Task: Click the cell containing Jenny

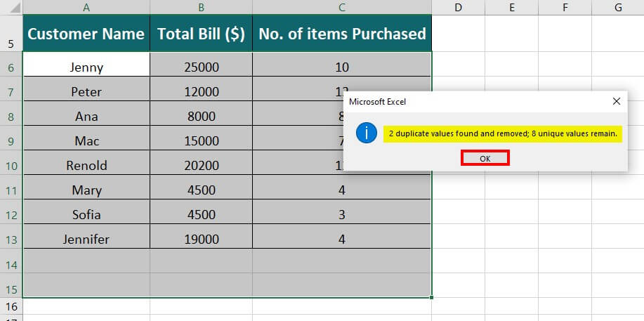Action: point(86,64)
